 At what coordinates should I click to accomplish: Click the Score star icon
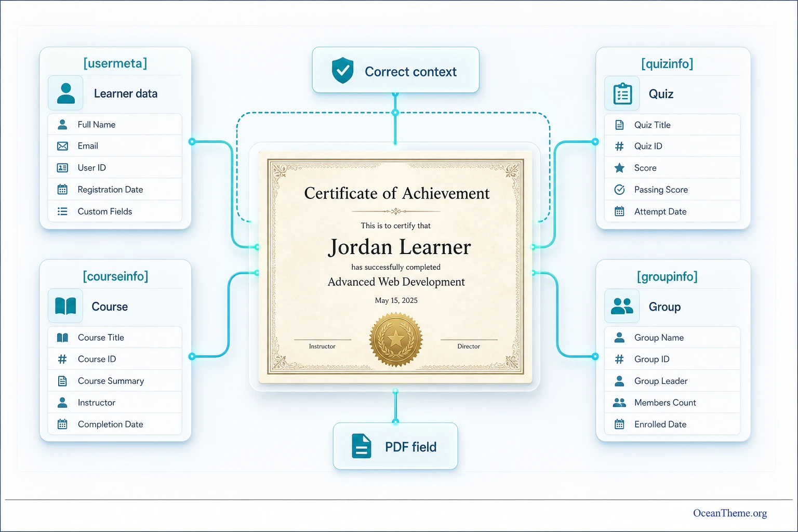(619, 168)
